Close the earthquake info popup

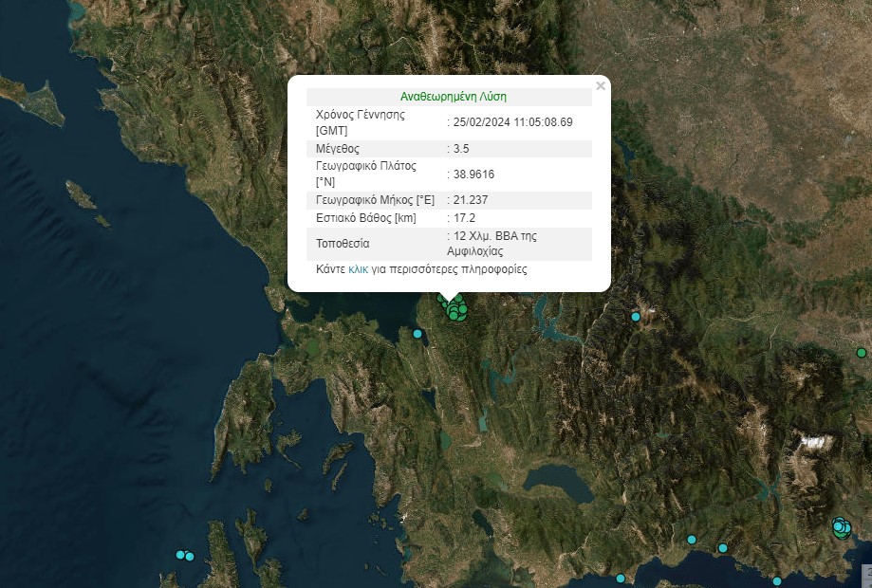point(600,86)
